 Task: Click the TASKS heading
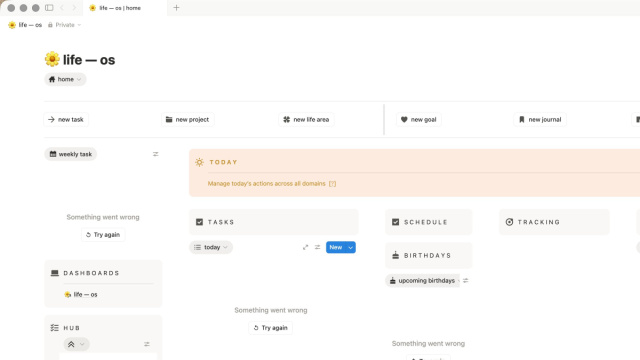point(221,222)
